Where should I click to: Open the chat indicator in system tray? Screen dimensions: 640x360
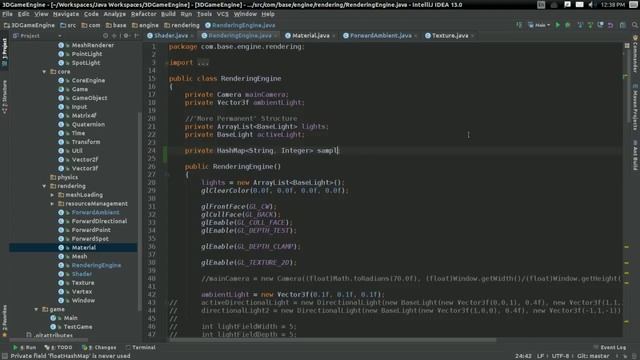[x=567, y=4]
